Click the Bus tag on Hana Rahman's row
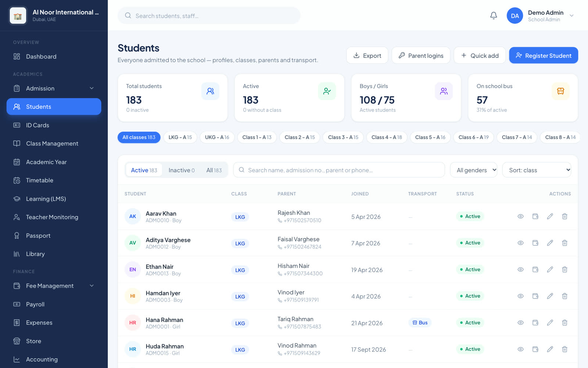The height and width of the screenshot is (368, 588). (420, 323)
